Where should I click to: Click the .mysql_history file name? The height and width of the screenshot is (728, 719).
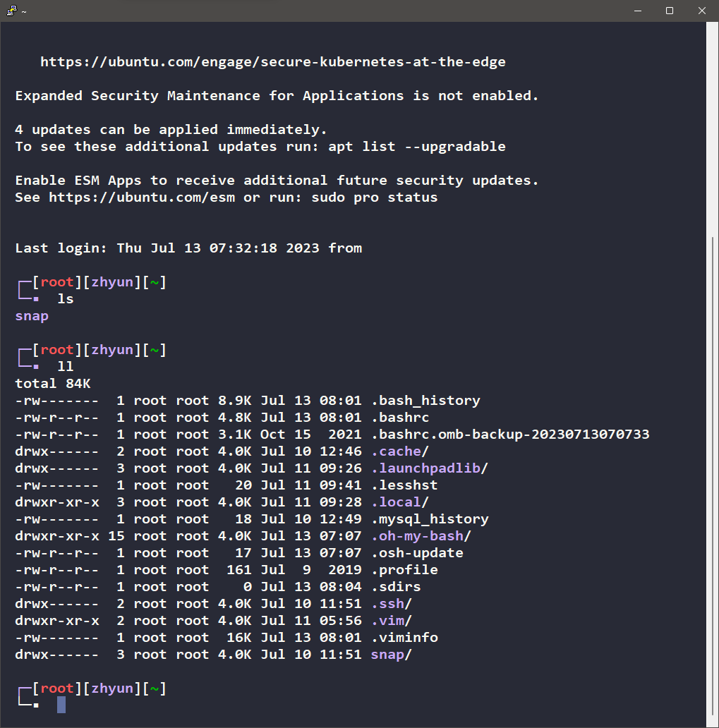pyautogui.click(x=430, y=519)
